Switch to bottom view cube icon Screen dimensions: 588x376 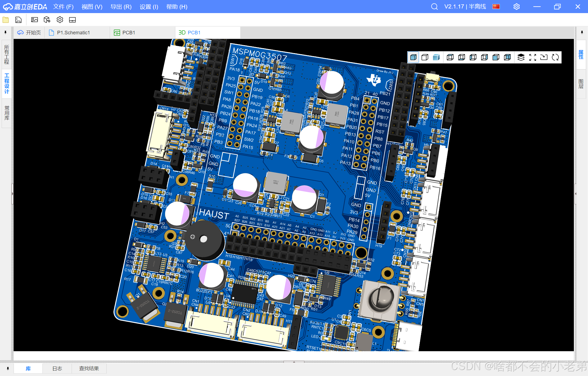pyautogui.click(x=462, y=57)
